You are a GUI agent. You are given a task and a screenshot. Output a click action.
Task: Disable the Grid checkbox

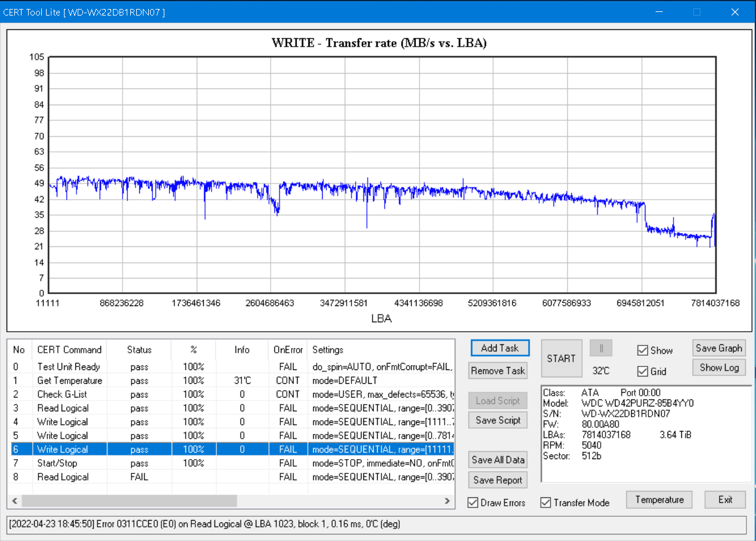pos(643,371)
